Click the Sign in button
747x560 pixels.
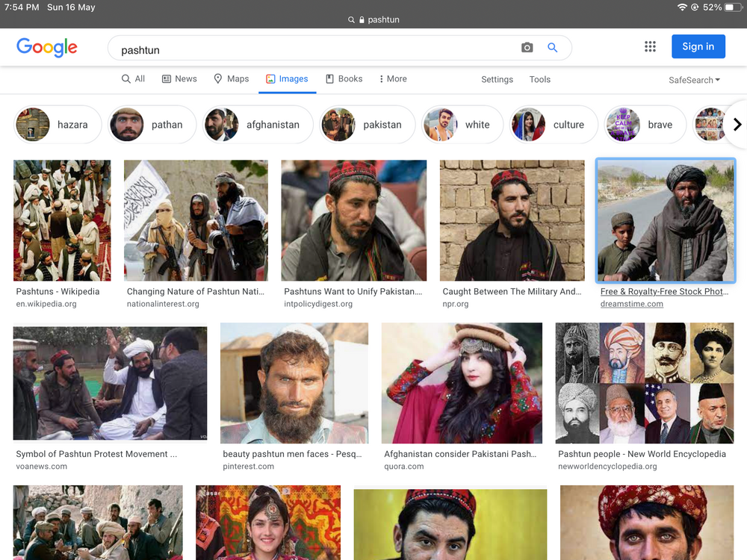[698, 46]
